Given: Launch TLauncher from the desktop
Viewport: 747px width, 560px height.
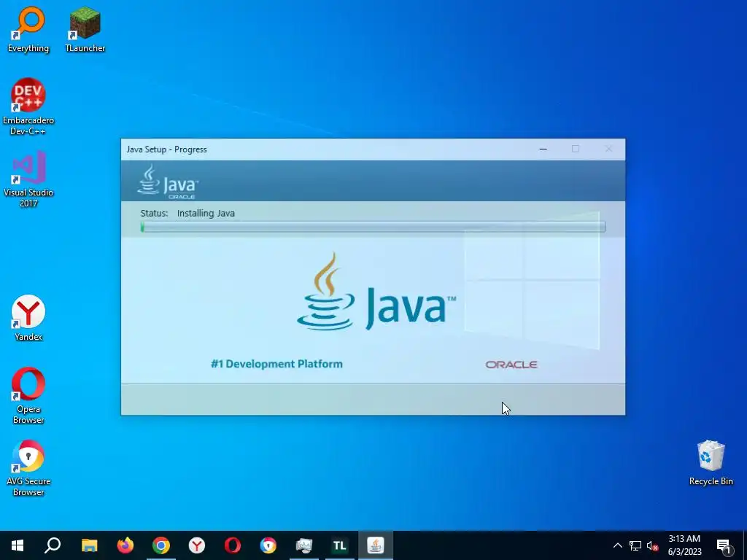Looking at the screenshot, I should click(85, 29).
